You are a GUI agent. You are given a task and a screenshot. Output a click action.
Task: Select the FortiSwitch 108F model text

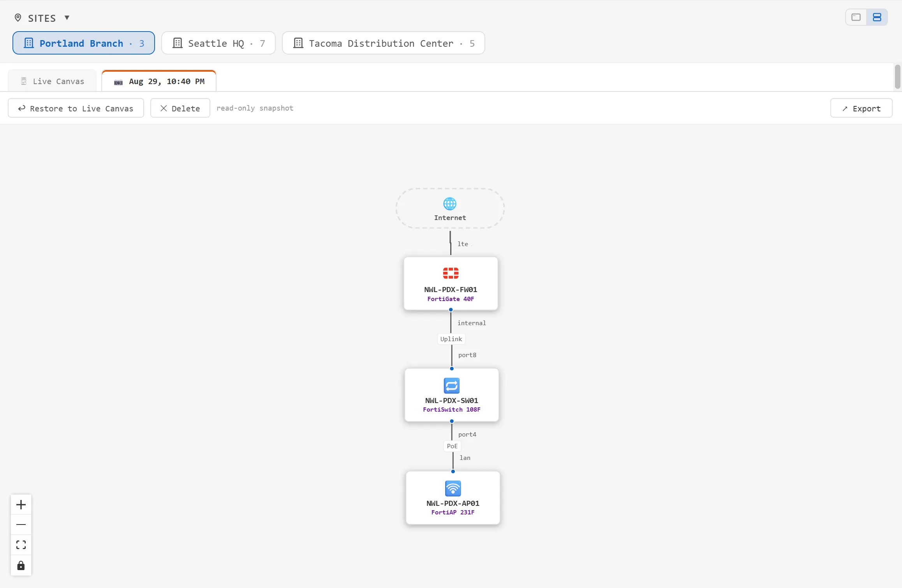point(452,409)
